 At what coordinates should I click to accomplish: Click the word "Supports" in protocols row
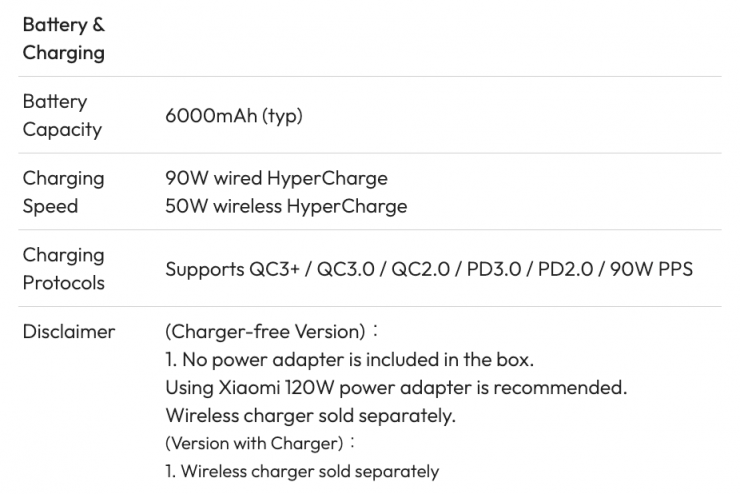pos(204,269)
